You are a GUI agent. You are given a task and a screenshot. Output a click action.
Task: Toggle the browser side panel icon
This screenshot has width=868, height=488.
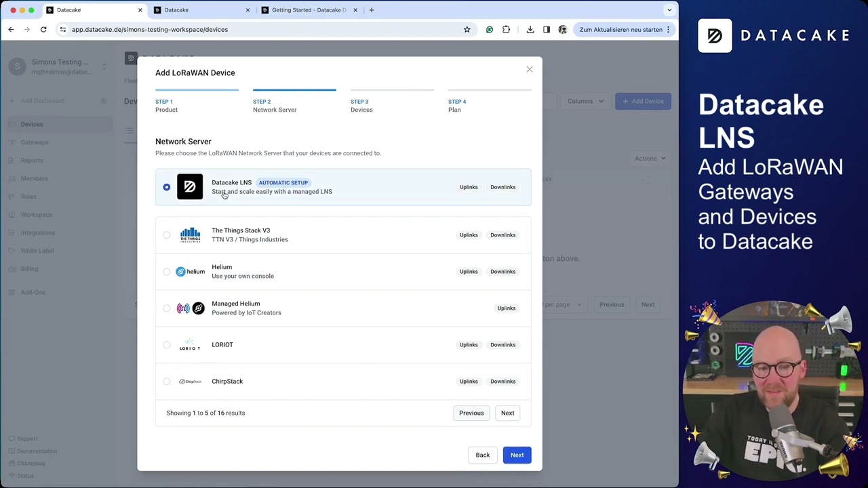pos(547,29)
